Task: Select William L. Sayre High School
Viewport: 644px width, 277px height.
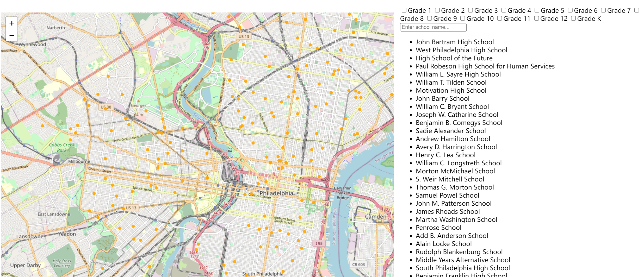Action: click(458, 74)
